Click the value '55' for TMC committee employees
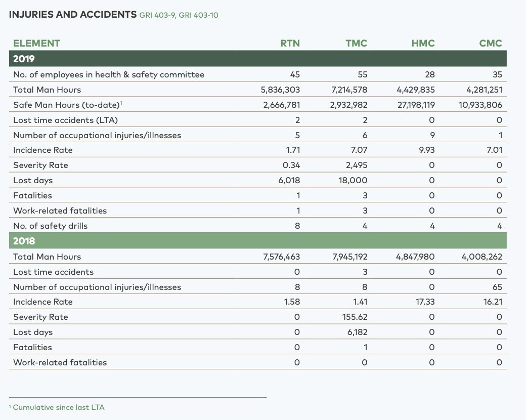This screenshot has width=526, height=420. 362,74
